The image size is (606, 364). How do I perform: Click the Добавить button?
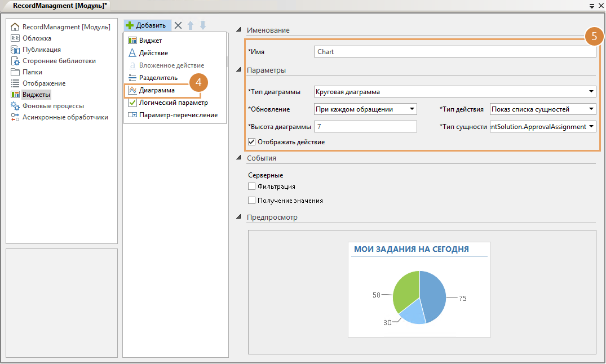147,25
